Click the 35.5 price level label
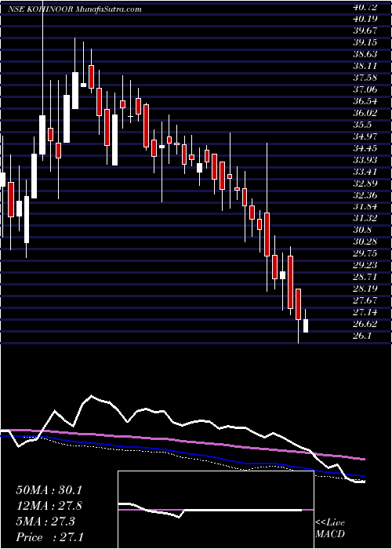Screen dimensions: 392x549 (x=362, y=125)
